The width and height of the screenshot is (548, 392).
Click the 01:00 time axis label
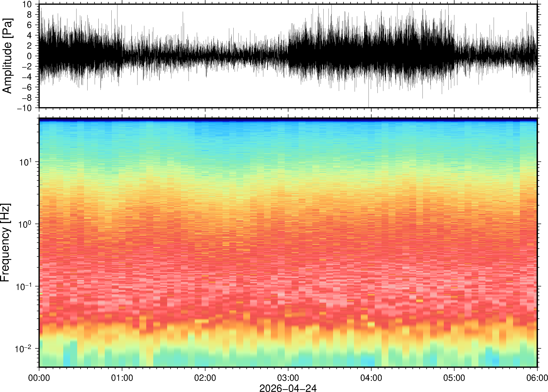tap(122, 378)
